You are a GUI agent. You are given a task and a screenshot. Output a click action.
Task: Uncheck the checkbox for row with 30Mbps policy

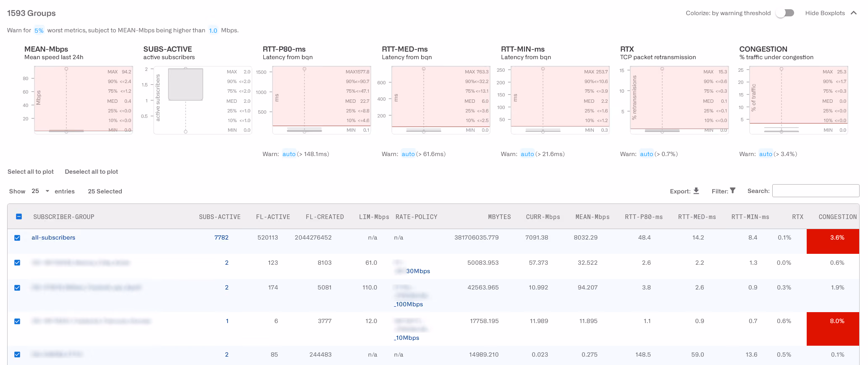tap(17, 263)
